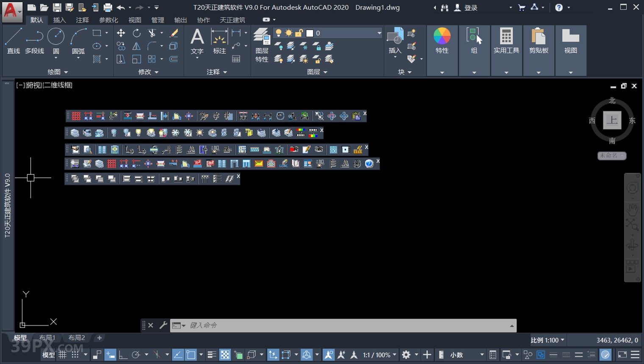Click the viewport label 俯视
The width and height of the screenshot is (644, 364).
tap(33, 85)
